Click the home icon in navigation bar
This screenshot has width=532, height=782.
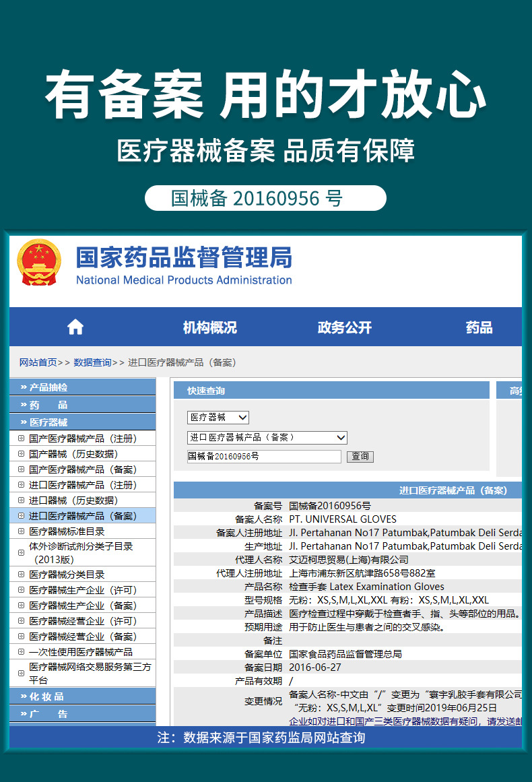click(75, 327)
